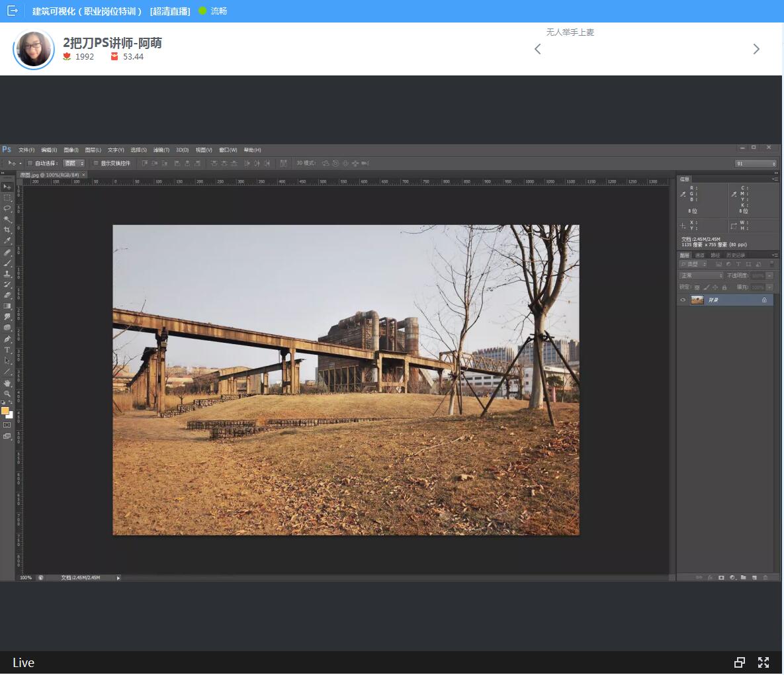The height and width of the screenshot is (675, 784).
Task: Select the Crop tool in the toolbox
Action: [x=7, y=230]
